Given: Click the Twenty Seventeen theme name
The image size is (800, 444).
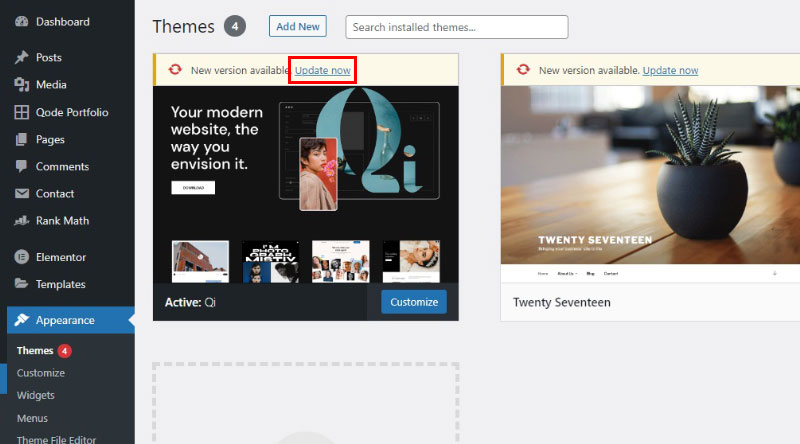Looking at the screenshot, I should 562,302.
